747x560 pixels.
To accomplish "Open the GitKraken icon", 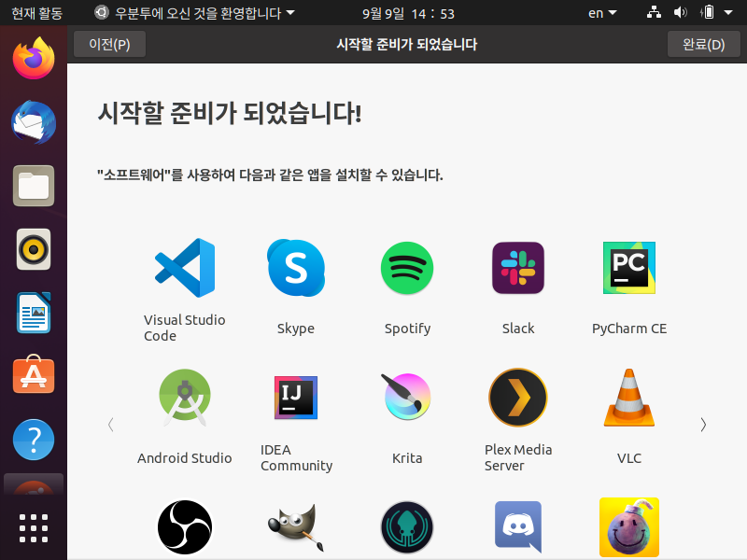I will (x=407, y=527).
